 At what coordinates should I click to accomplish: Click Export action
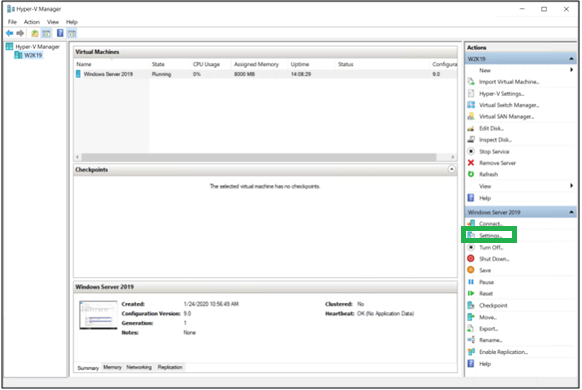[x=488, y=329]
